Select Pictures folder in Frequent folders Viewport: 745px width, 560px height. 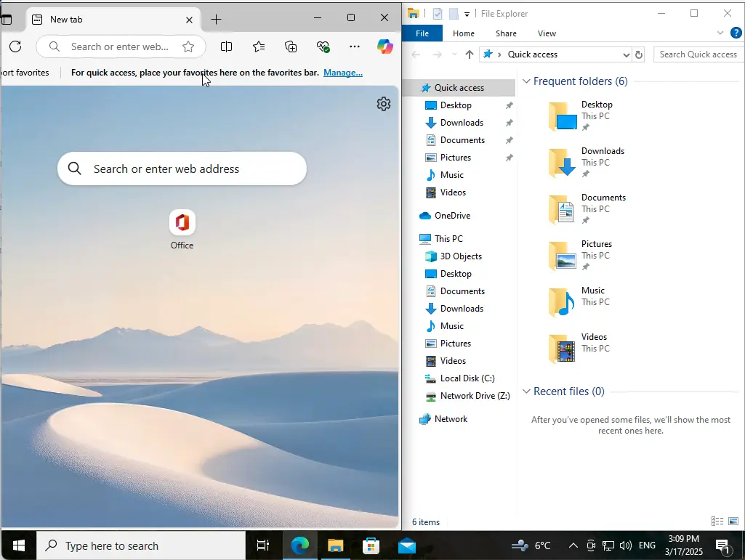click(x=580, y=255)
